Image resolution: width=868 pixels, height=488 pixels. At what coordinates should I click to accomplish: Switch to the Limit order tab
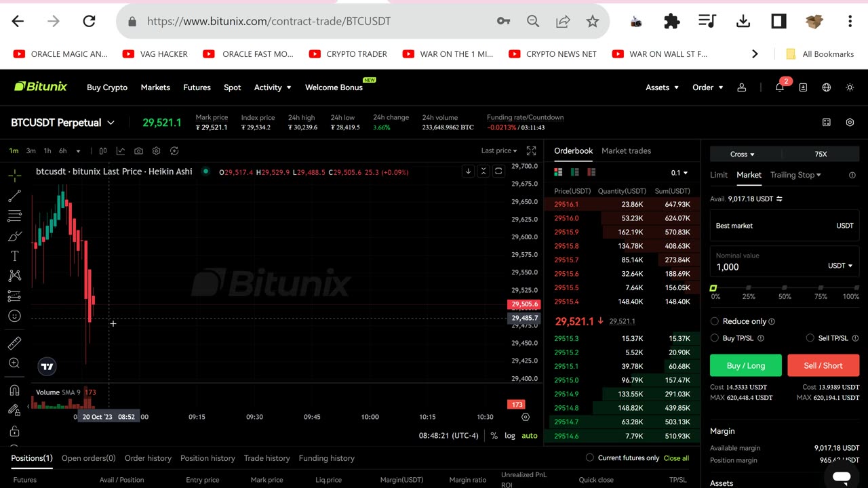point(719,175)
